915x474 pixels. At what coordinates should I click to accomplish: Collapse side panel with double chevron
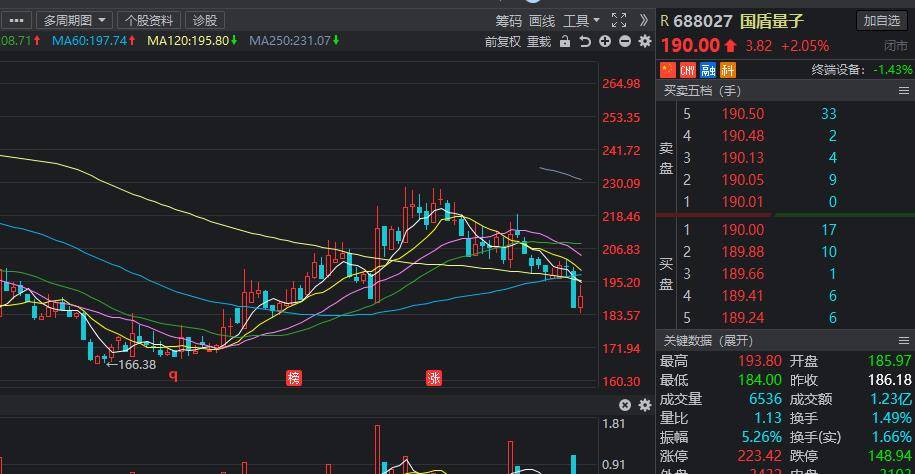644,20
